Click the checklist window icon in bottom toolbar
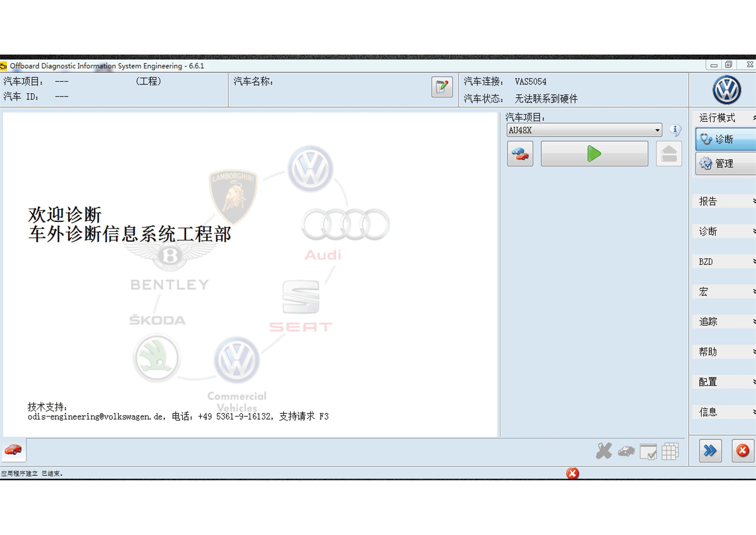 pyautogui.click(x=648, y=451)
